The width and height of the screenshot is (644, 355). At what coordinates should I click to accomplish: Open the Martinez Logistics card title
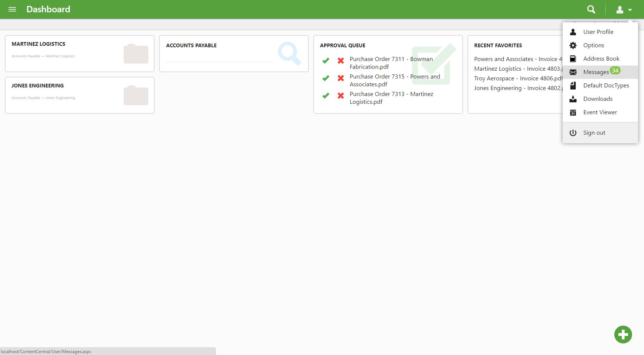coord(38,44)
